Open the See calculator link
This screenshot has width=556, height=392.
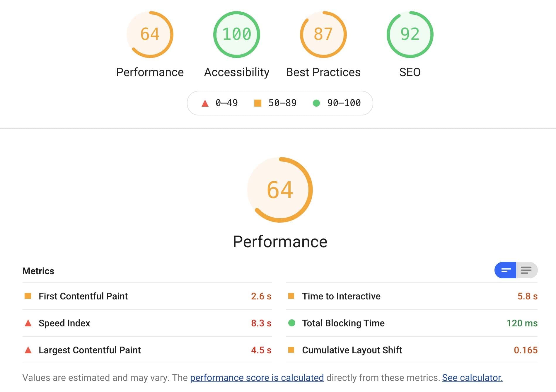coord(473,378)
